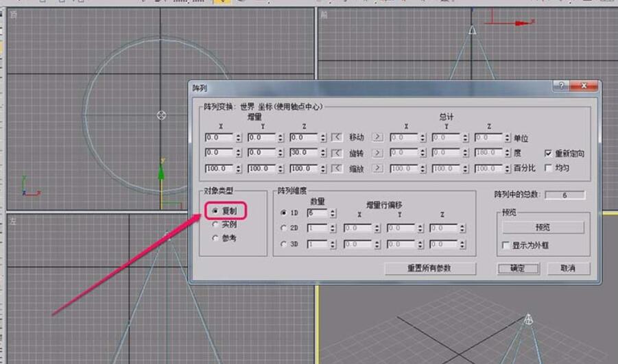Toggle the 均匀 (Uniform) checkbox

(548, 168)
